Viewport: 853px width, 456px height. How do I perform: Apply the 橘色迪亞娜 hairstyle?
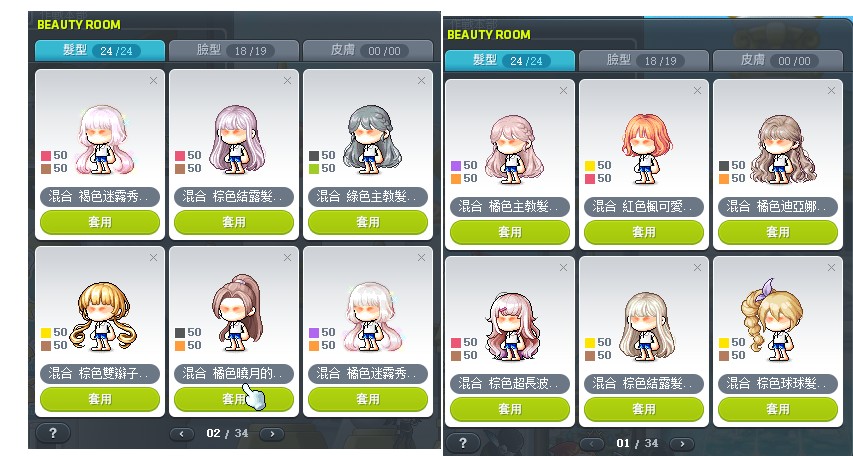(x=778, y=232)
